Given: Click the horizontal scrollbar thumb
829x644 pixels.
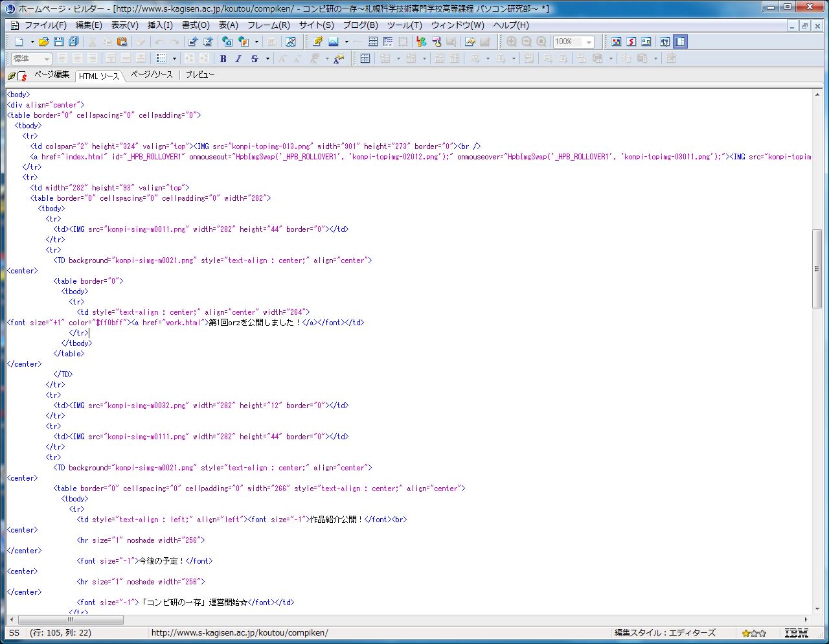Looking at the screenshot, I should (x=71, y=620).
